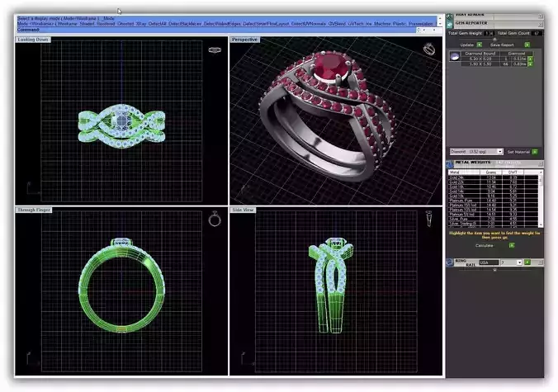Choose Shaded display mode in command line
This screenshot has width=558, height=392.
87,23
